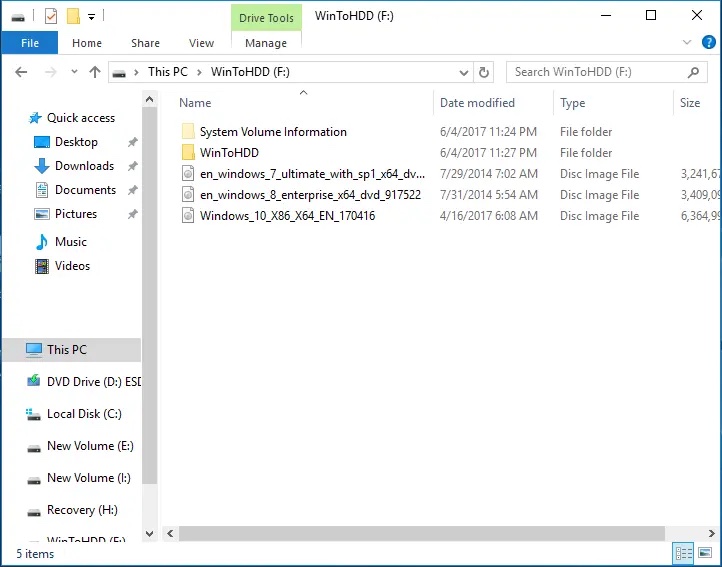Screen dimensions: 722x567
Task: Click the drive icon in the title bar
Action: pyautogui.click(x=18, y=18)
